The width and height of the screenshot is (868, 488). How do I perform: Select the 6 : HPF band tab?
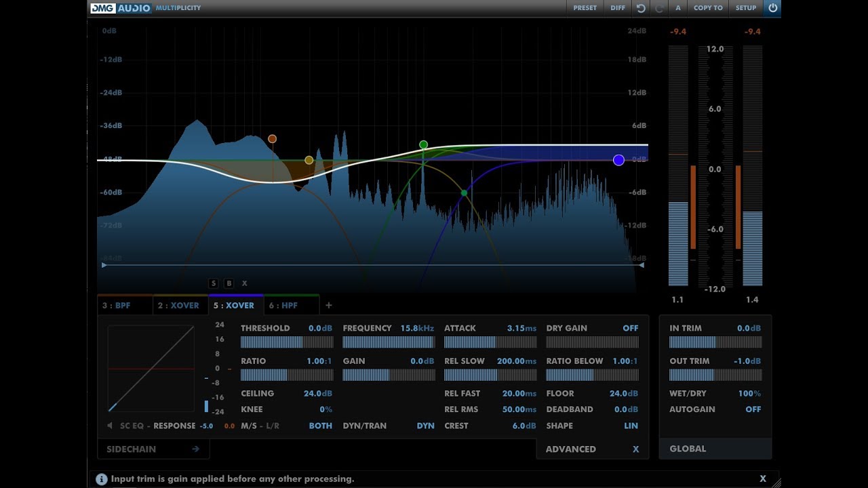291,305
